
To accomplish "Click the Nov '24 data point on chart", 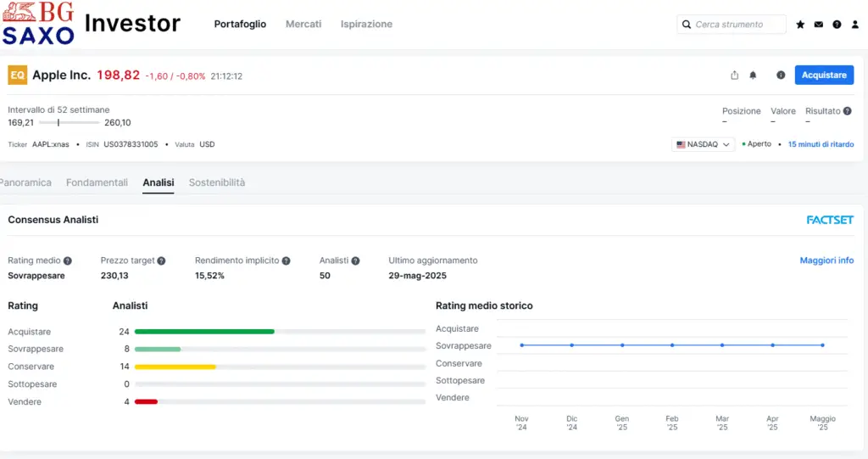I will (x=522, y=345).
